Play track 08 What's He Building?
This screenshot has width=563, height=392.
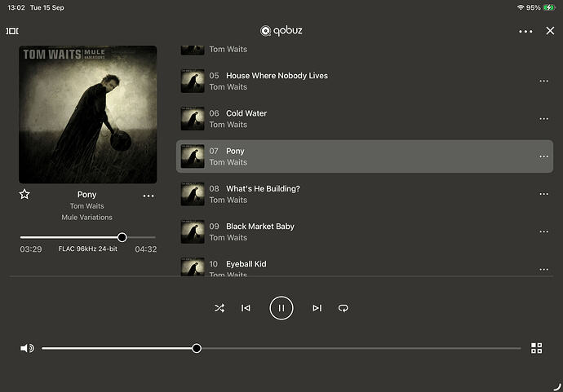(365, 194)
